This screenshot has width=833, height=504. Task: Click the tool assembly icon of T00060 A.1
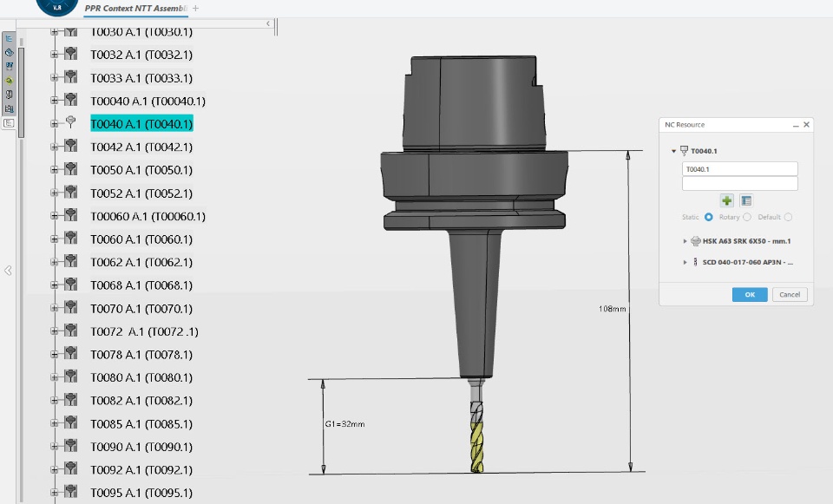click(70, 215)
